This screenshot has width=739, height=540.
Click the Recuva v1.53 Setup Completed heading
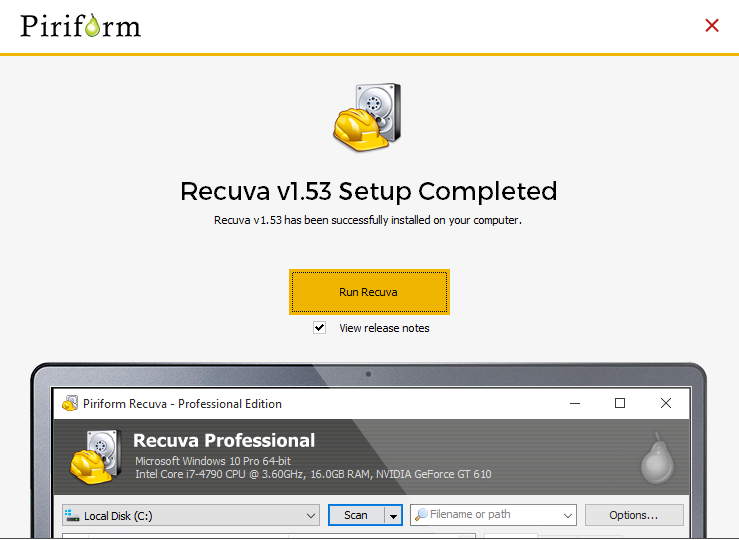point(369,191)
